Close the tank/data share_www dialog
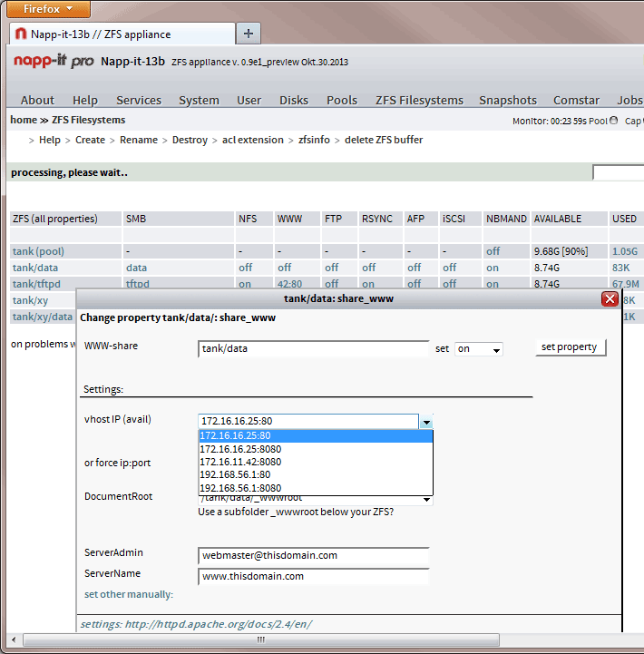 (610, 299)
